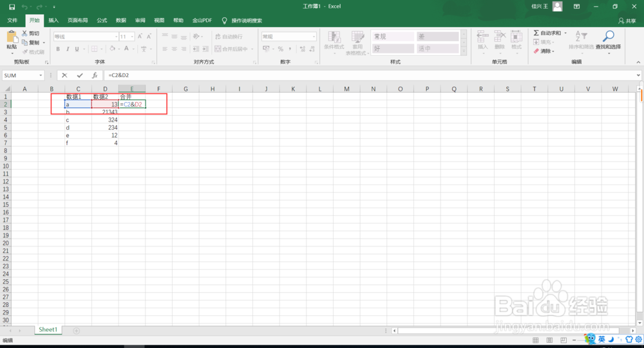Click the Copy (复制) button
This screenshot has height=348, width=644.
pos(31,42)
